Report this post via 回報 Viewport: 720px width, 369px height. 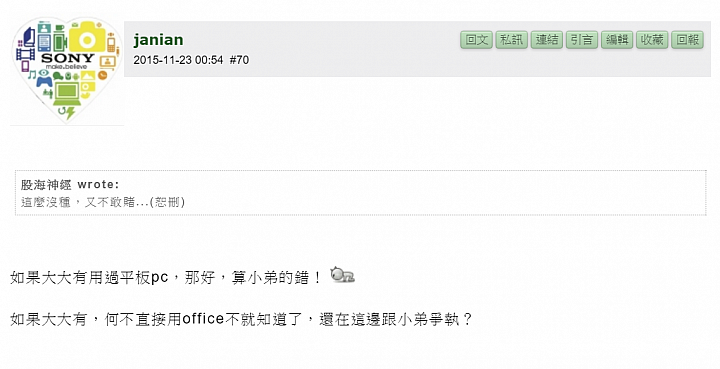pyautogui.click(x=687, y=40)
